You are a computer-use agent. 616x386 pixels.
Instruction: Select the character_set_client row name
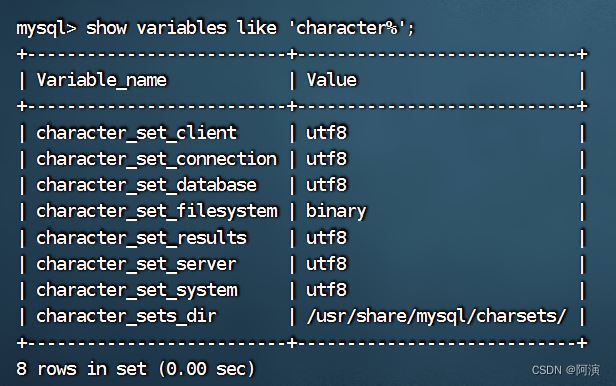(x=137, y=133)
